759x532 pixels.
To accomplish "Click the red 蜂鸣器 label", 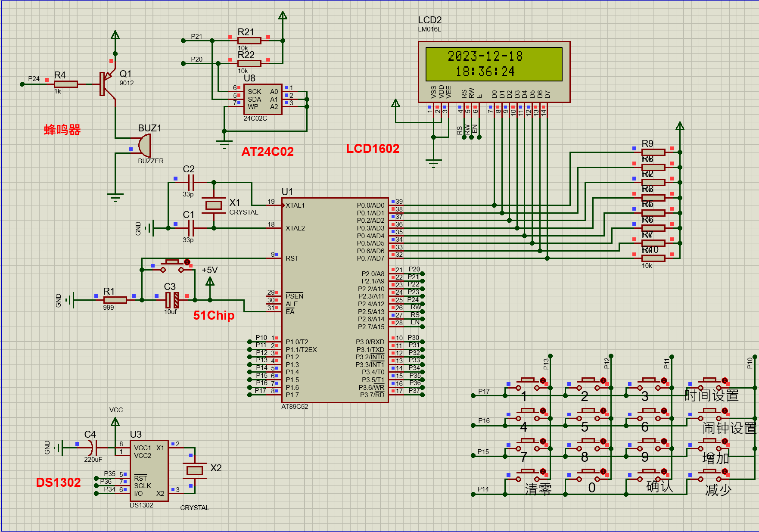I will (62, 130).
